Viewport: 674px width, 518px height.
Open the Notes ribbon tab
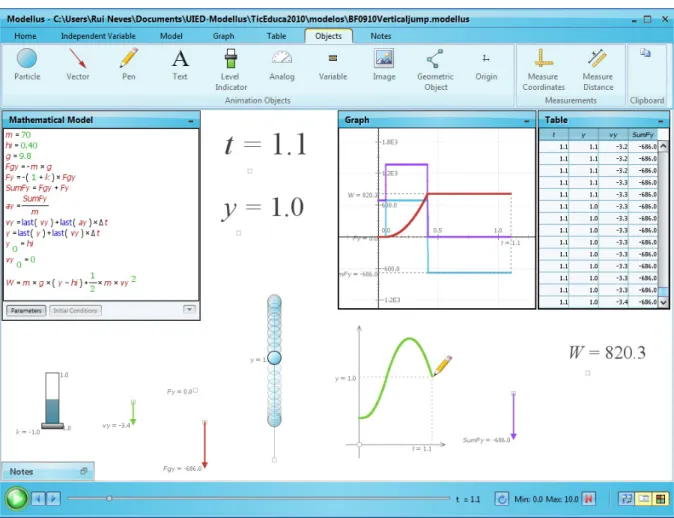(381, 36)
